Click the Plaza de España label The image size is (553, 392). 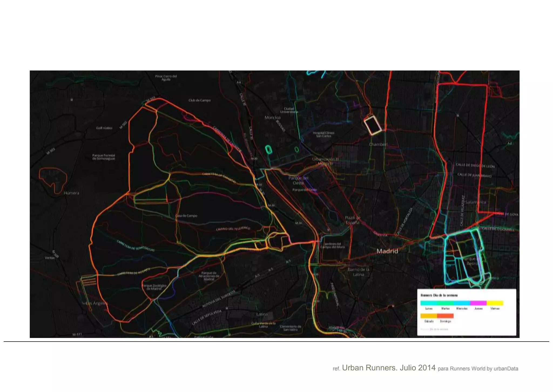pyautogui.click(x=352, y=220)
